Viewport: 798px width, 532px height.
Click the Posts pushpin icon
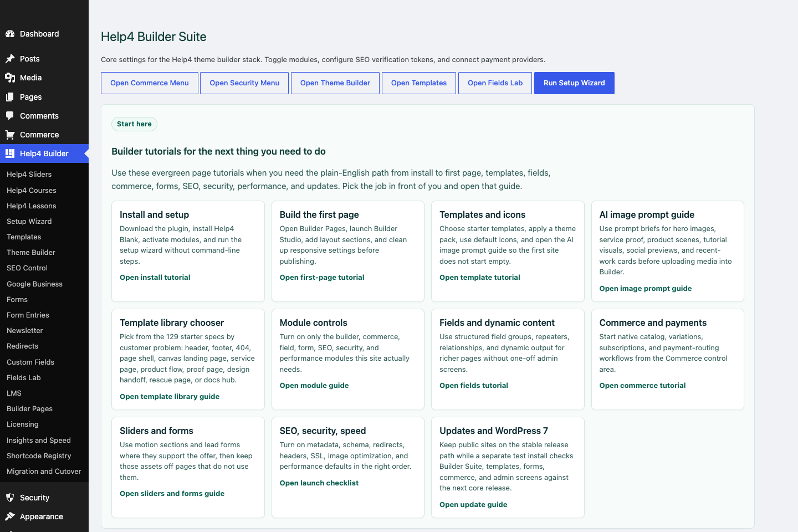point(10,59)
